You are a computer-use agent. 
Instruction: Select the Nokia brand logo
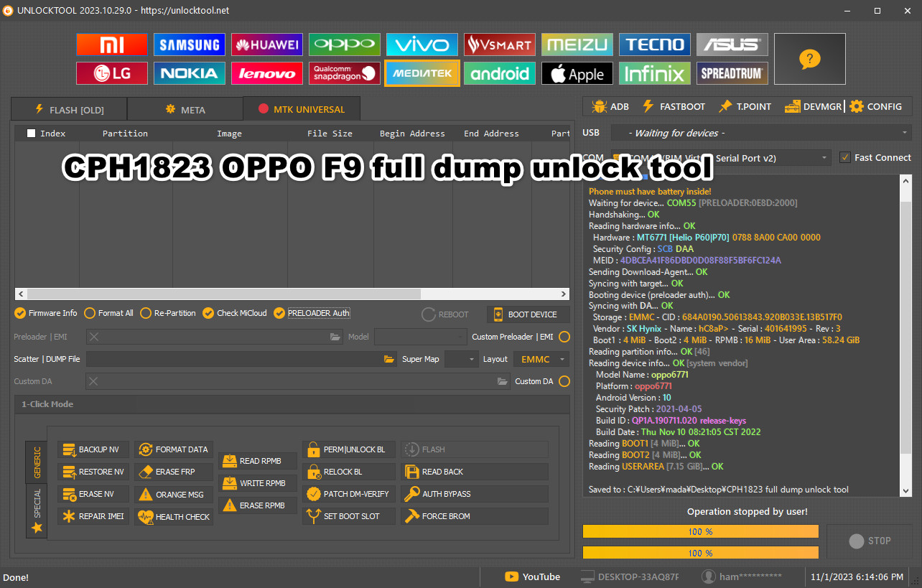tap(189, 73)
